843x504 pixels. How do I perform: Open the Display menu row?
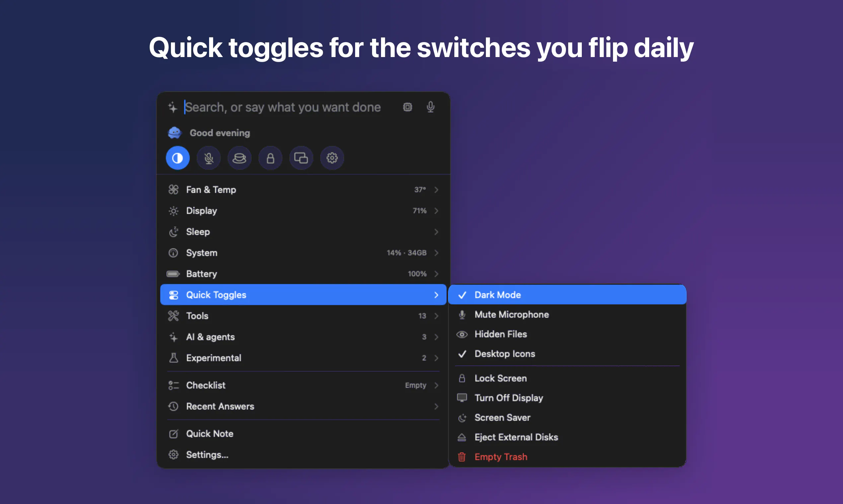[303, 211]
